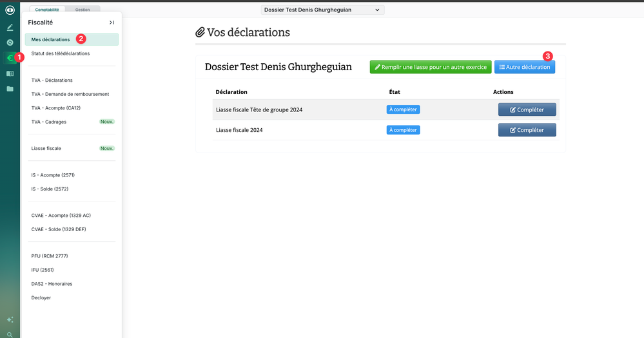Screen dimensions: 644x338
Task: Click the sparkle assistant icon at bottom
Action: [x=10, y=319]
